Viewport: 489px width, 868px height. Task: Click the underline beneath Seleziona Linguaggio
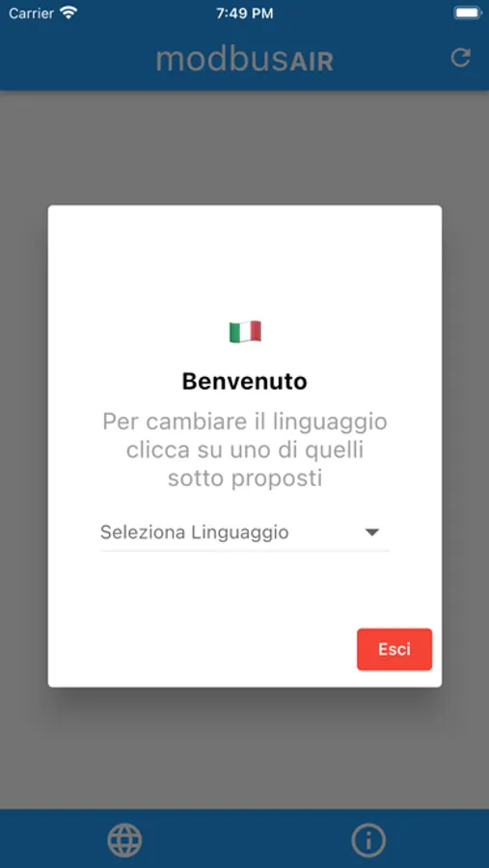245,551
